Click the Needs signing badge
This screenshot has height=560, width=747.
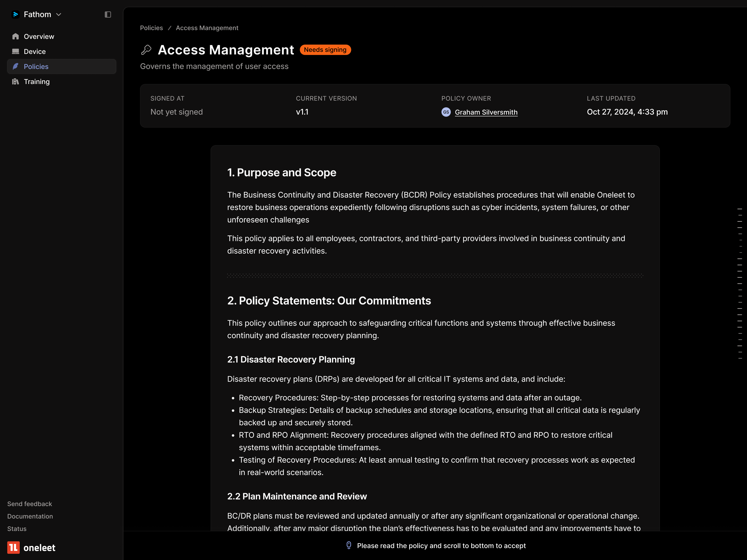325,50
